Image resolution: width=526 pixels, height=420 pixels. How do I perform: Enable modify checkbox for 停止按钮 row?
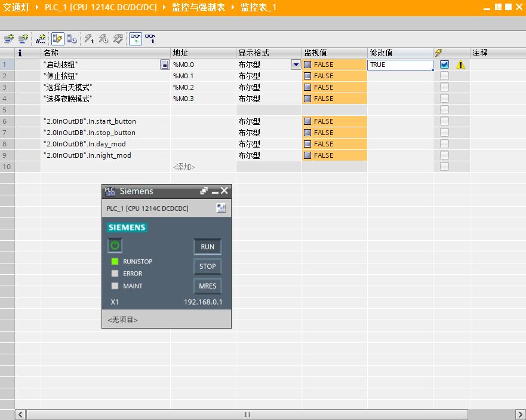point(444,76)
